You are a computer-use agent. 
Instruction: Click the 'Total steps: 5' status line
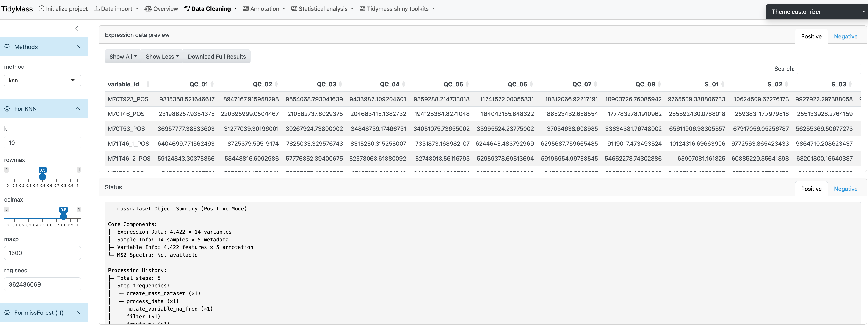click(x=139, y=278)
